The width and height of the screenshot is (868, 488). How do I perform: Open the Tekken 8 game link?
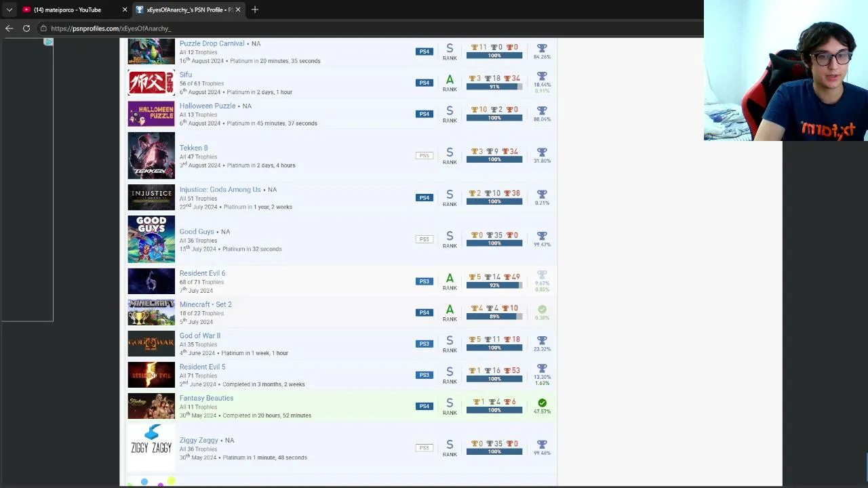tap(193, 148)
